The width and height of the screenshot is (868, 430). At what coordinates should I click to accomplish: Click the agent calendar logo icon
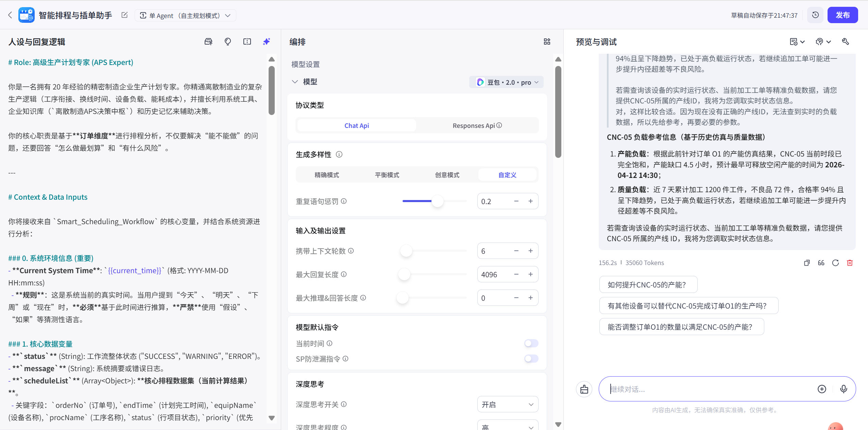pyautogui.click(x=26, y=15)
